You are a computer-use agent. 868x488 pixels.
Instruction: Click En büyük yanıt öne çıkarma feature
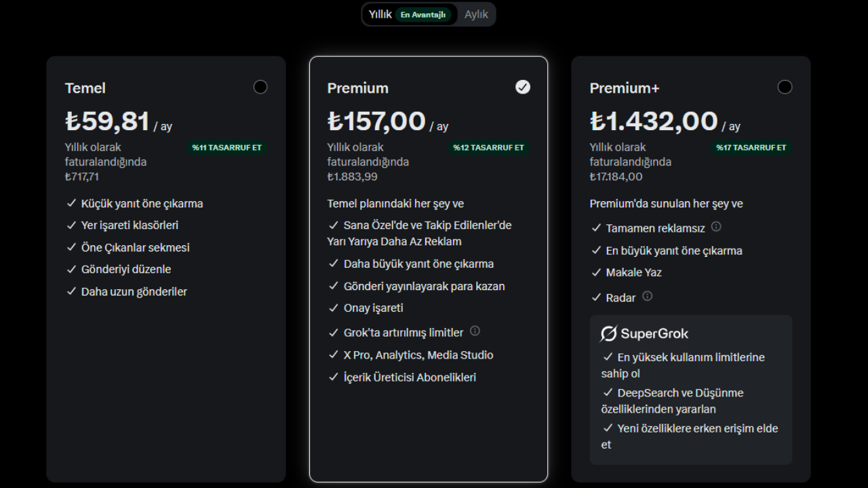pos(674,251)
